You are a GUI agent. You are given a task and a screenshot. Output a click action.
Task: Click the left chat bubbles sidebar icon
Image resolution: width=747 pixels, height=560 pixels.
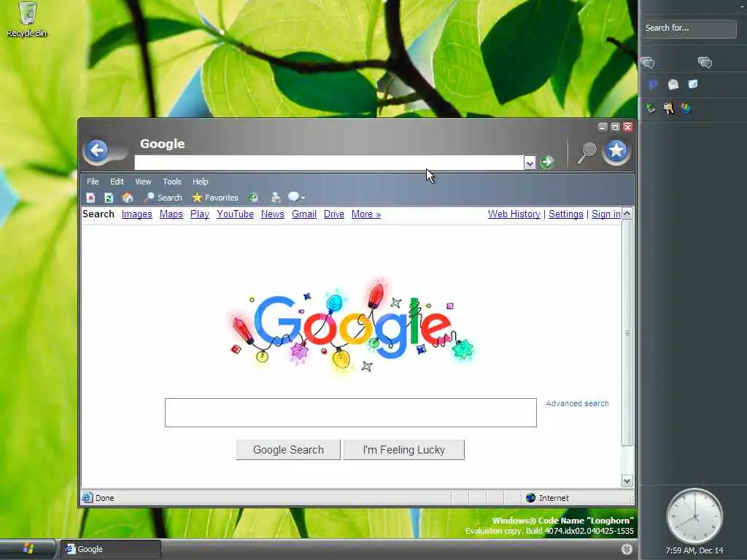[x=648, y=63]
